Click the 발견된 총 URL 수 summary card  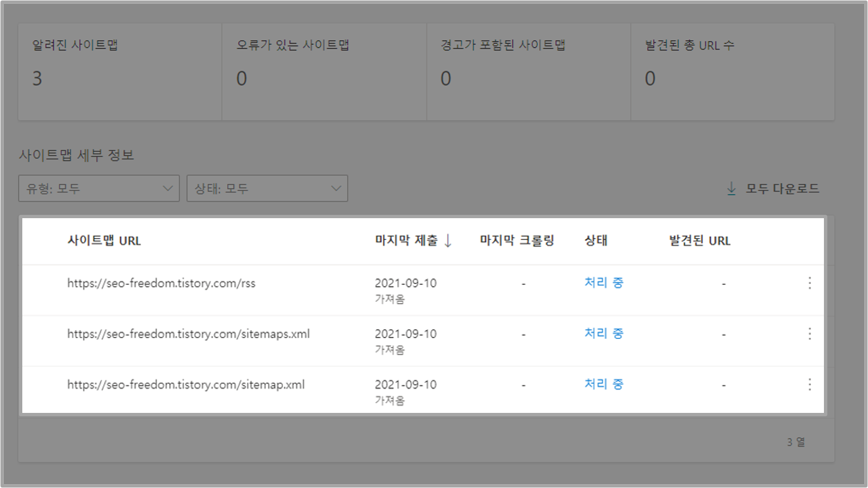point(733,72)
